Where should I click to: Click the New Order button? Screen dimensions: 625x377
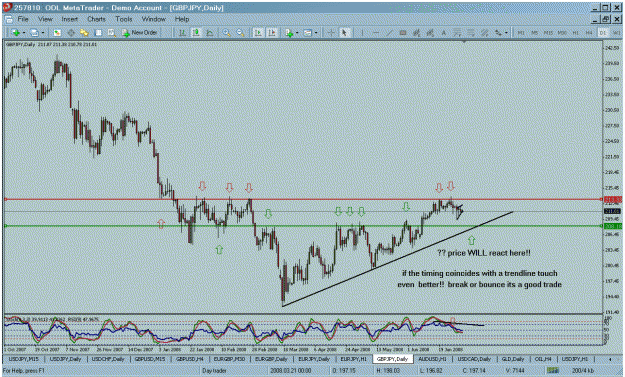(140, 33)
